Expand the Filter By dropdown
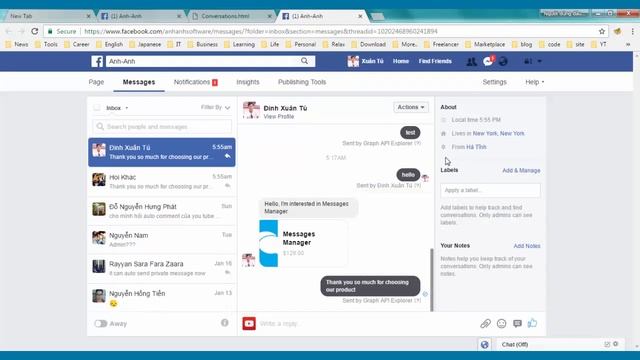 coord(216,107)
